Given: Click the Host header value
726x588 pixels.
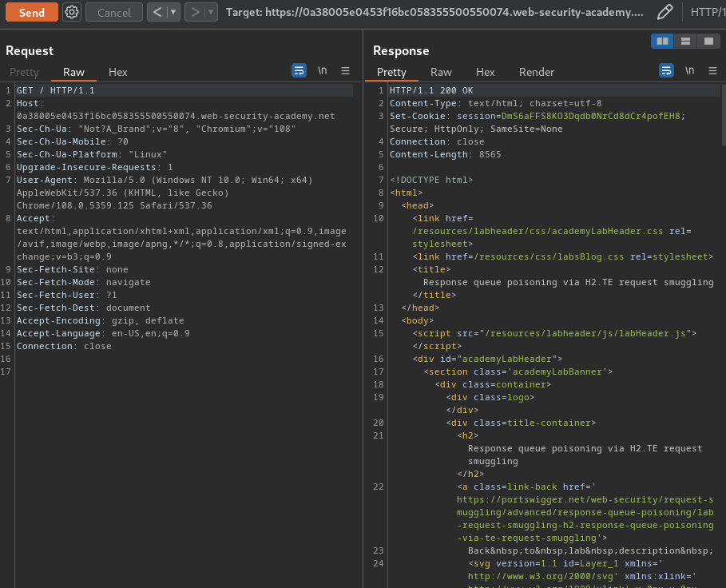Looking at the screenshot, I should point(176,116).
